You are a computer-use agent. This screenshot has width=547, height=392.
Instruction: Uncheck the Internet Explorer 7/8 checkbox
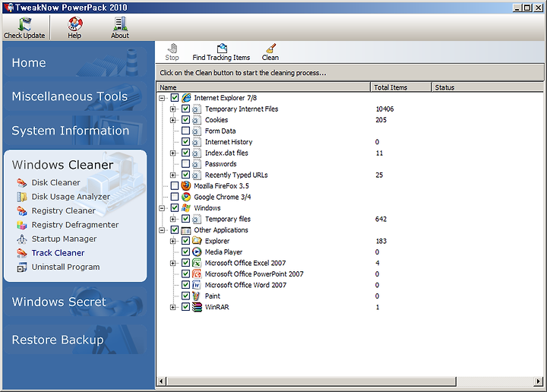(x=175, y=98)
